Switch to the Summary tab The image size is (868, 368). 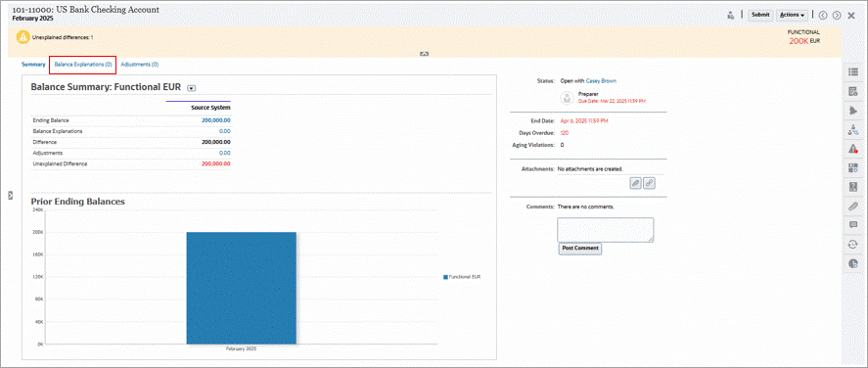tap(33, 65)
